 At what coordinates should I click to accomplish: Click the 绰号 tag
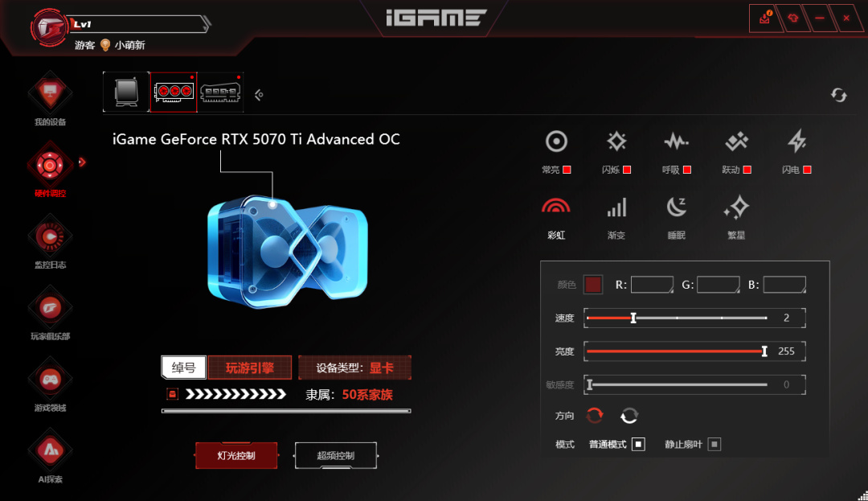pyautogui.click(x=184, y=368)
